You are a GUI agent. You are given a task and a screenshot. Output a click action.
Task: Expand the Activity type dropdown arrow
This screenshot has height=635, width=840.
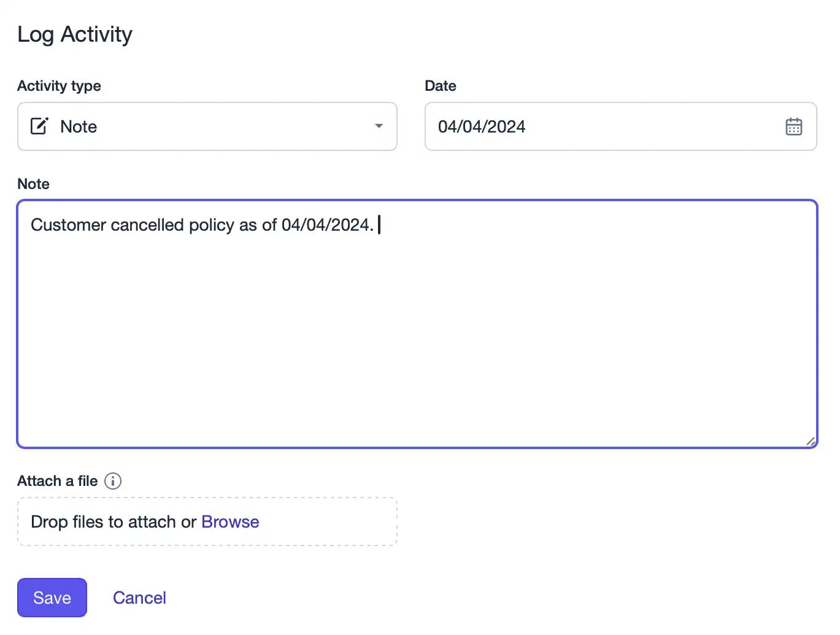pos(379,126)
